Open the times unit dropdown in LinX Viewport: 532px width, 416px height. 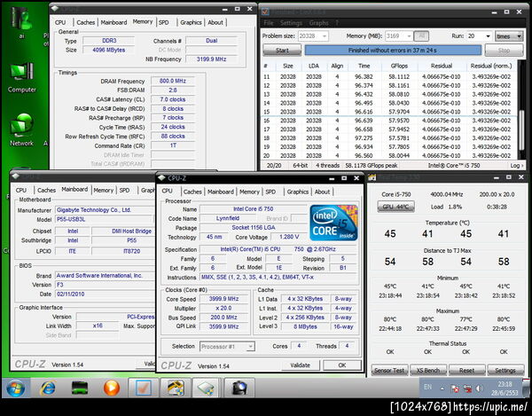[x=508, y=36]
